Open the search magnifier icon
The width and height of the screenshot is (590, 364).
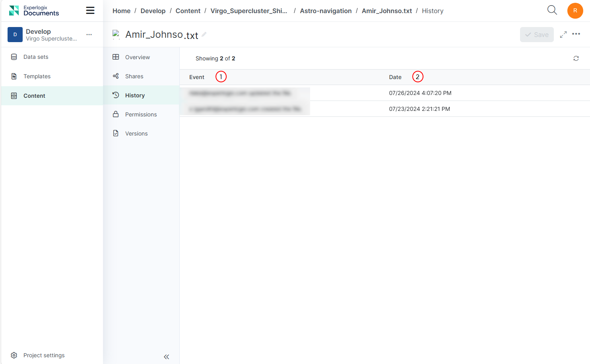pos(552,10)
